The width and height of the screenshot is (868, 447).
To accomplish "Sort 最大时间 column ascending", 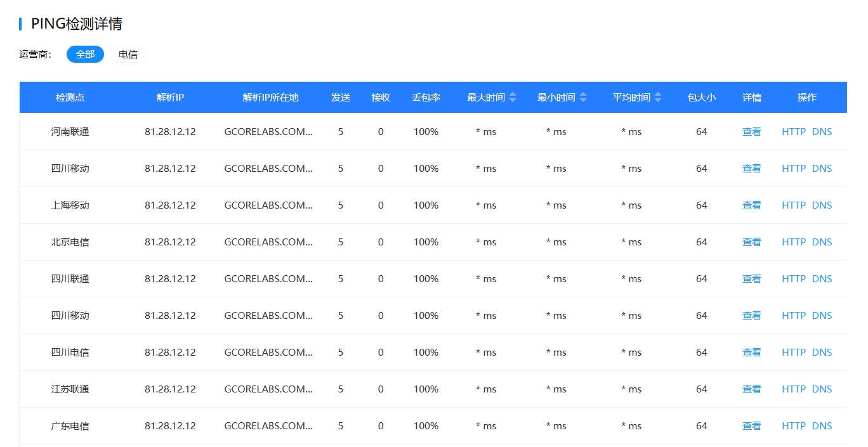I will pos(511,94).
